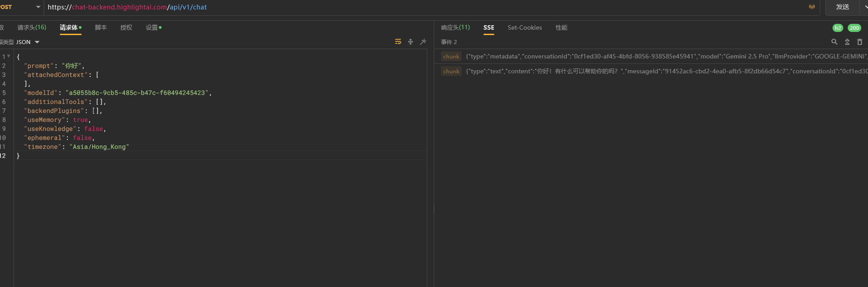Click the beautify magic wand icon
Image resolution: width=868 pixels, height=287 pixels.
pyautogui.click(x=423, y=42)
